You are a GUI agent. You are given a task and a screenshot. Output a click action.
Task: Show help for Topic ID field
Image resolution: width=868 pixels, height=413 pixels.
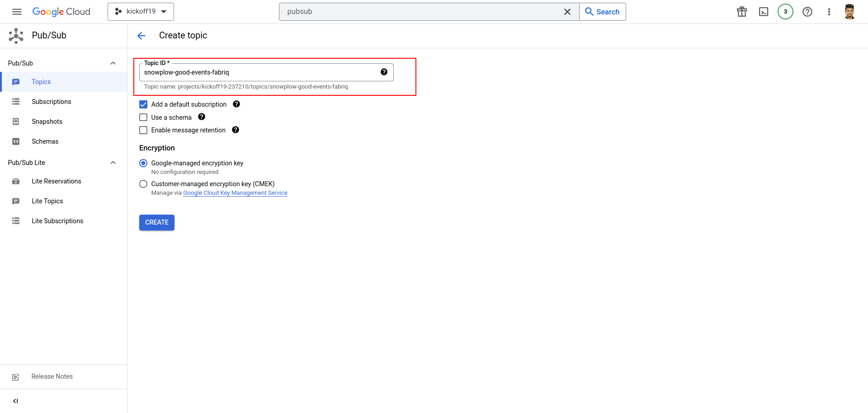(x=384, y=72)
